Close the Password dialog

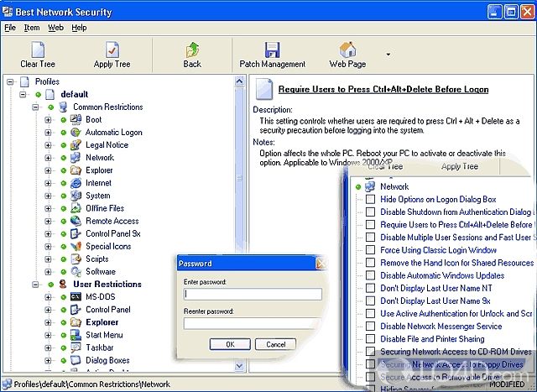click(321, 264)
